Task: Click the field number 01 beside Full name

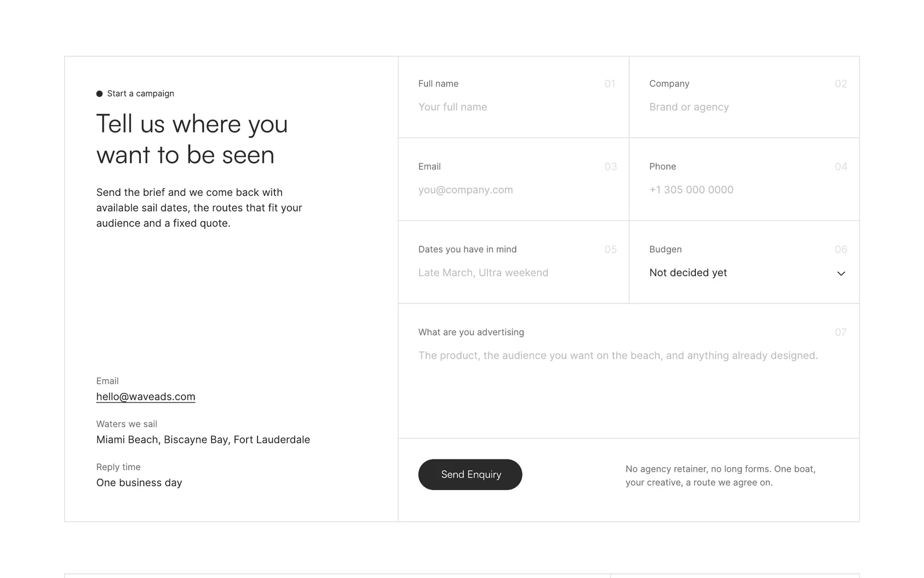Action: click(610, 84)
